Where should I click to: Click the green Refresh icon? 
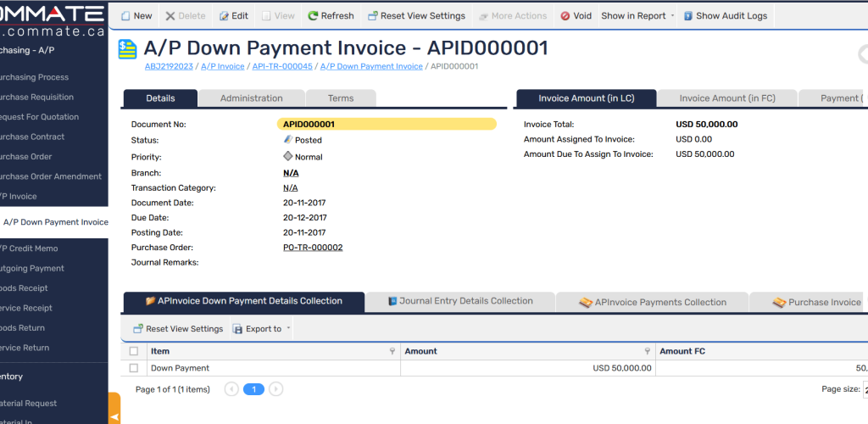pyautogui.click(x=313, y=16)
